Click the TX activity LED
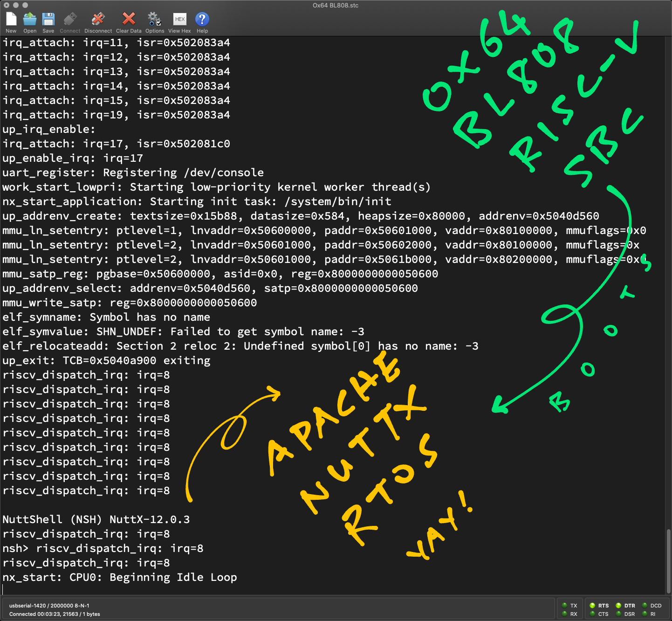This screenshot has height=621, width=672. pos(564,606)
